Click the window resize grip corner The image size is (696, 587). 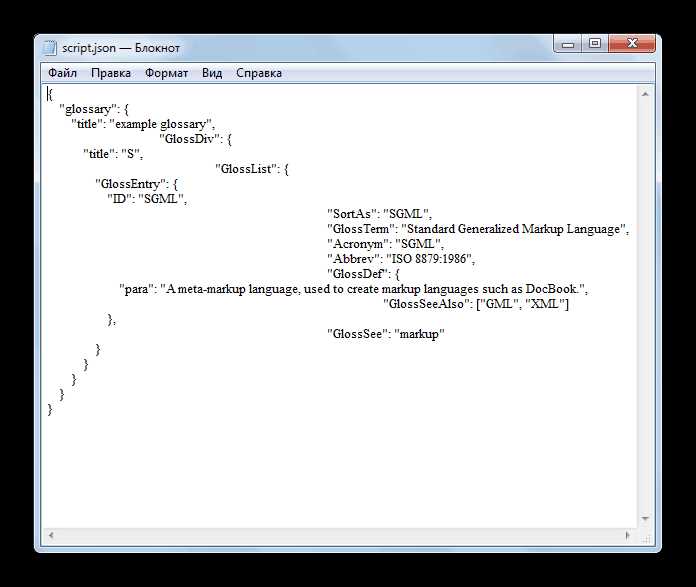646,539
